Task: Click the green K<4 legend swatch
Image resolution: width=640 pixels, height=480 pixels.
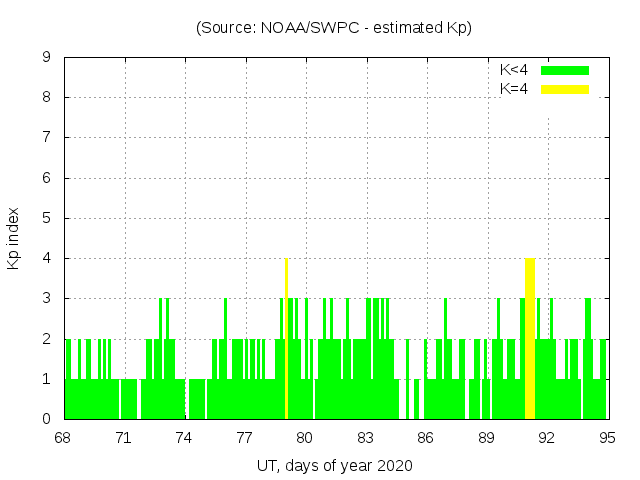Action: [565, 70]
